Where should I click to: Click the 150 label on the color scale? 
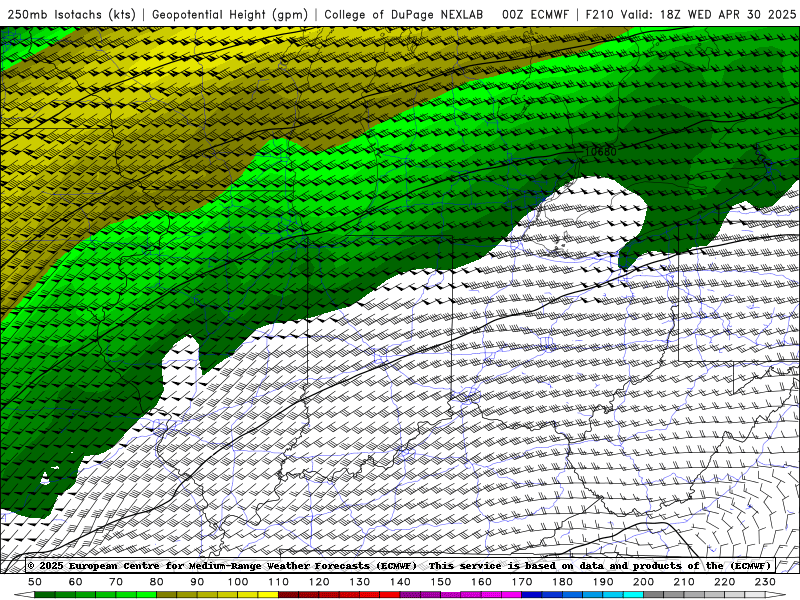click(x=441, y=582)
